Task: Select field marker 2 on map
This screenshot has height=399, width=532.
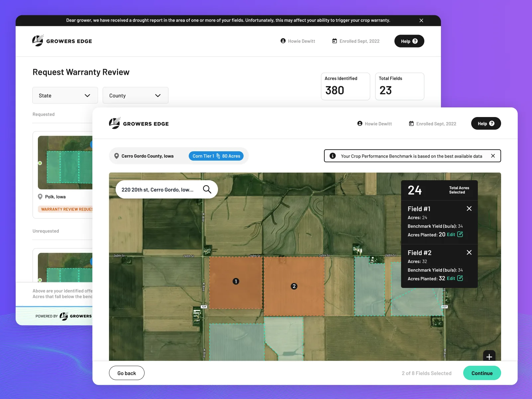Action: coord(294,286)
